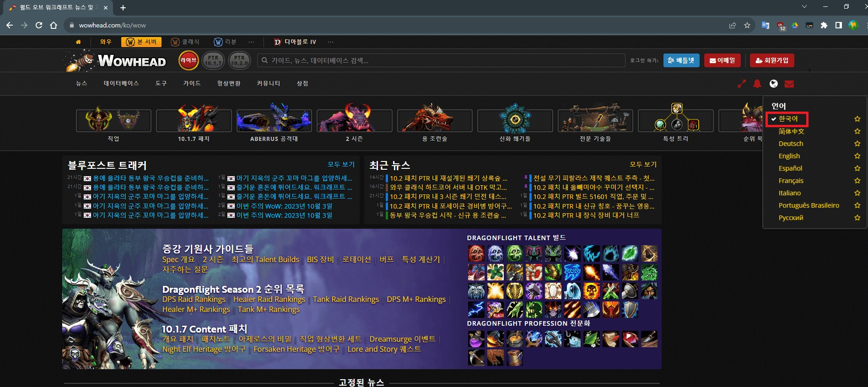Toggle favorite star for Italiano

857,193
